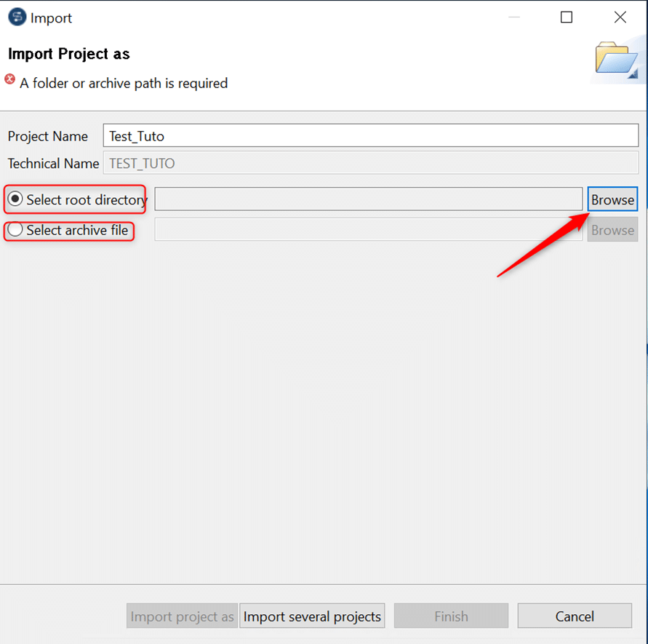Click 'A folder or archive path is required' message
This screenshot has height=644, width=648.
point(124,83)
